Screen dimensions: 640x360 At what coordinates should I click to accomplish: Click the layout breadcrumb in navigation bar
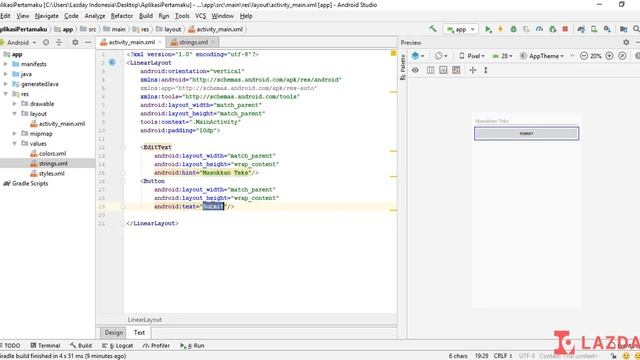pyautogui.click(x=169, y=29)
